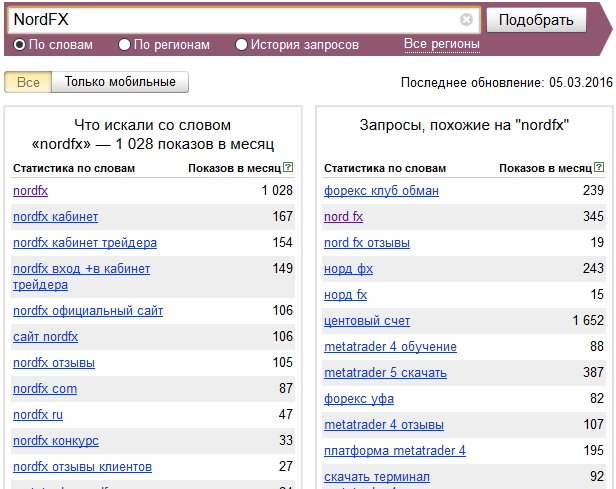Click the '47' value for nordfx ru
Image resolution: width=616 pixels, height=489 pixels.
[286, 414]
